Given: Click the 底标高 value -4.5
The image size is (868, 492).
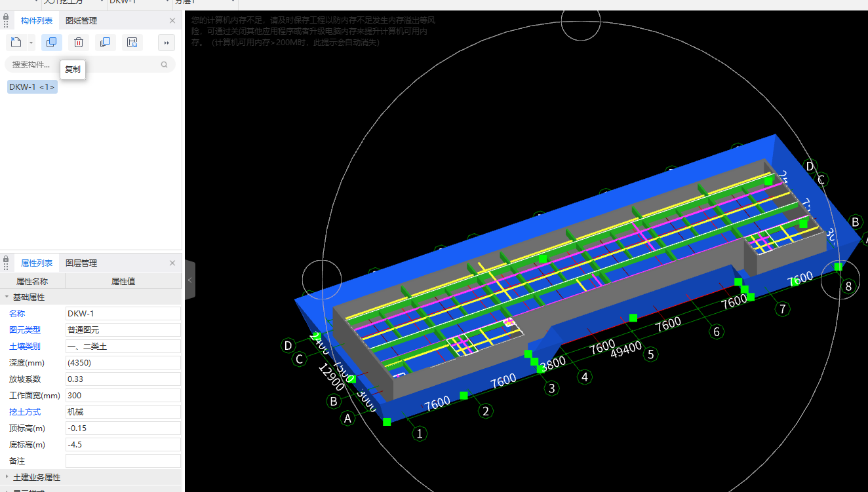Looking at the screenshot, I should pyautogui.click(x=123, y=444).
